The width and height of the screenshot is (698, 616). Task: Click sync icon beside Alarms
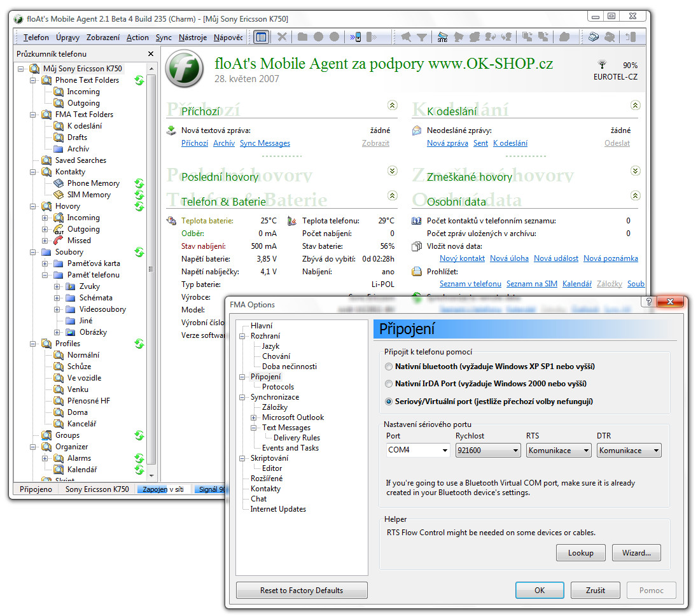pos(139,458)
